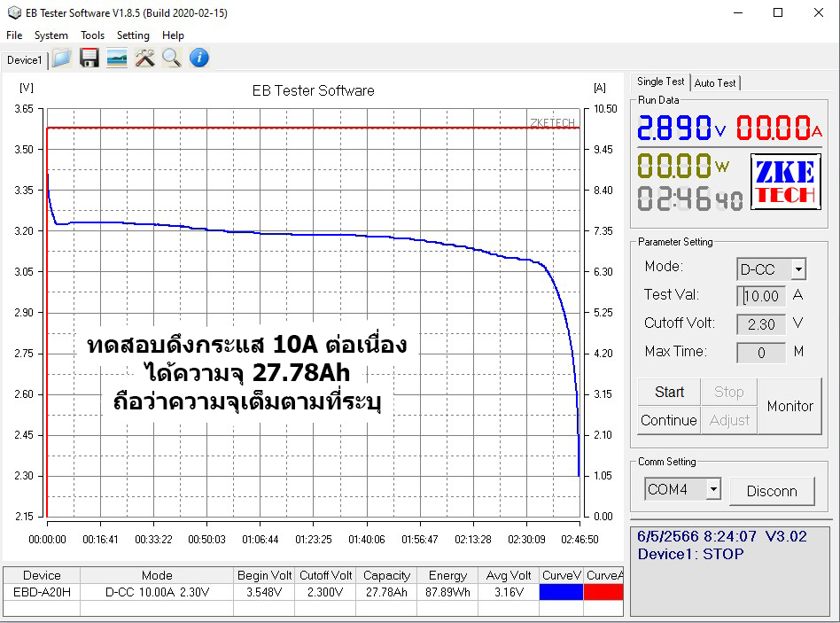This screenshot has height=623, width=840.
Task: Open the COM4 port dropdown
Action: (681, 488)
